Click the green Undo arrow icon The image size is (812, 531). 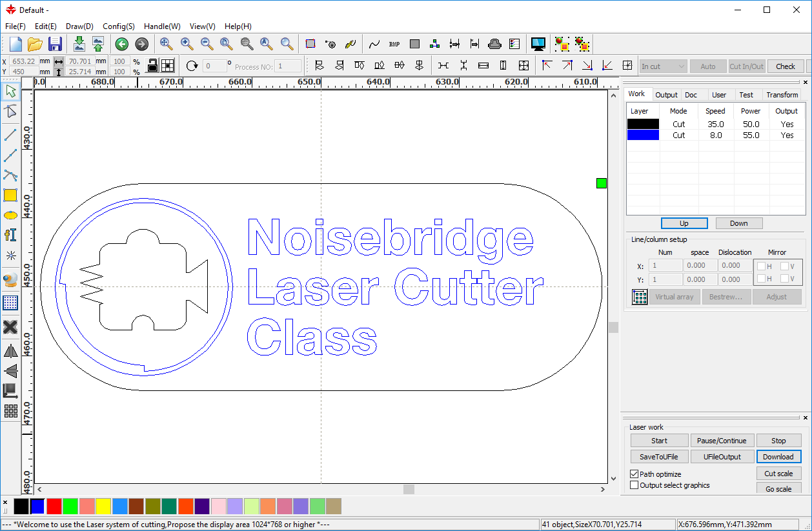tap(121, 44)
